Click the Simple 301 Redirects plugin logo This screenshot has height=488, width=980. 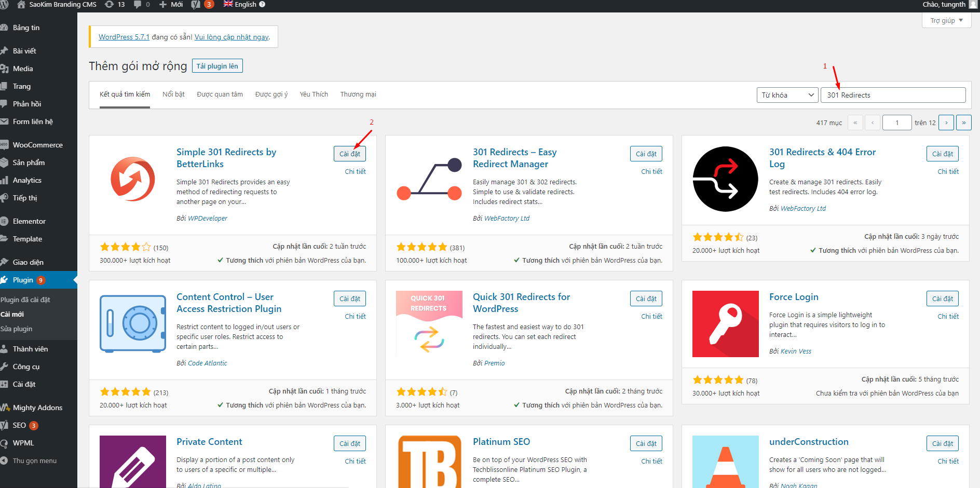(x=133, y=179)
